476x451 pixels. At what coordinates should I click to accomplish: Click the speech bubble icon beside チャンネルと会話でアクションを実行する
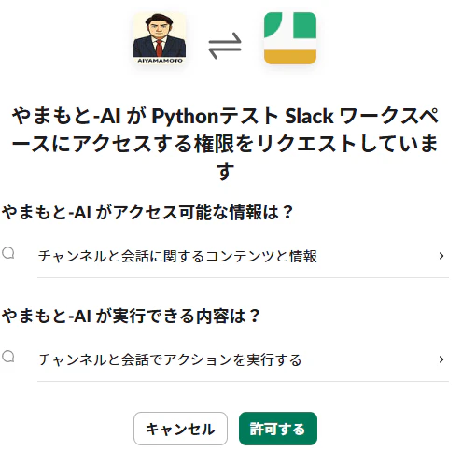point(8,357)
